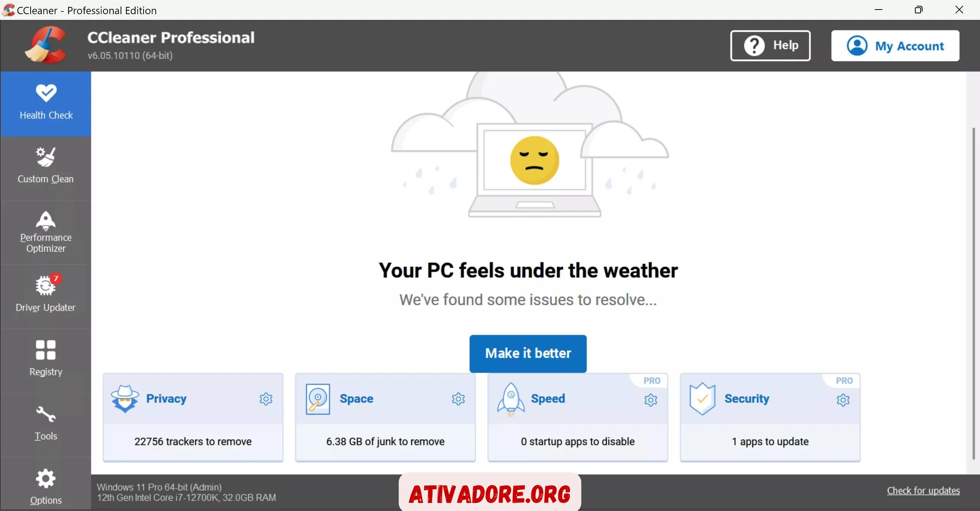Select Driver Updater with 7 updates

[46, 293]
